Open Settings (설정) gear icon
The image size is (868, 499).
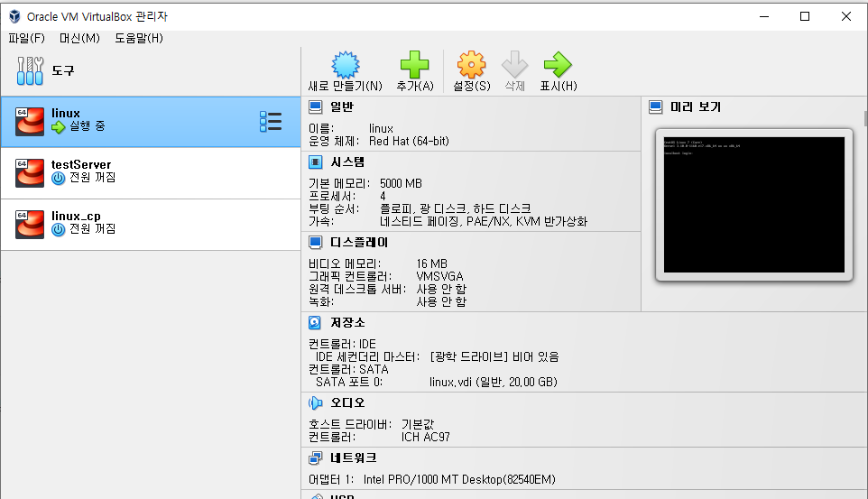(472, 65)
